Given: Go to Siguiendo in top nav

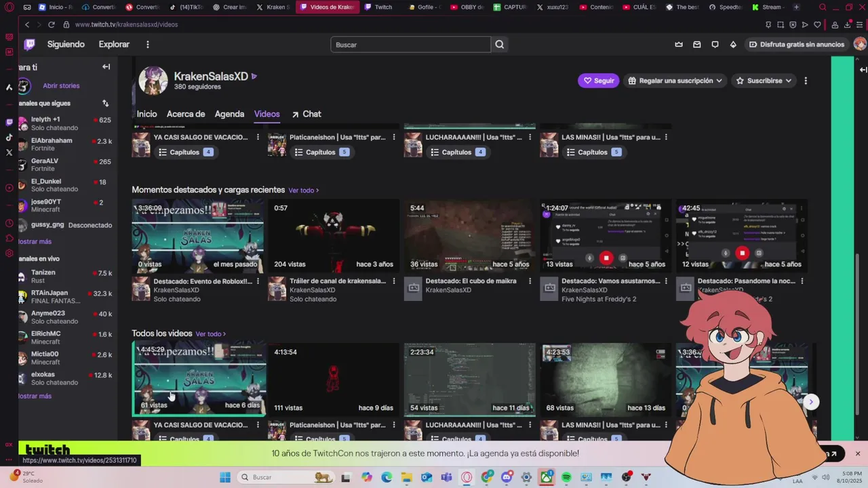Looking at the screenshot, I should (x=66, y=44).
